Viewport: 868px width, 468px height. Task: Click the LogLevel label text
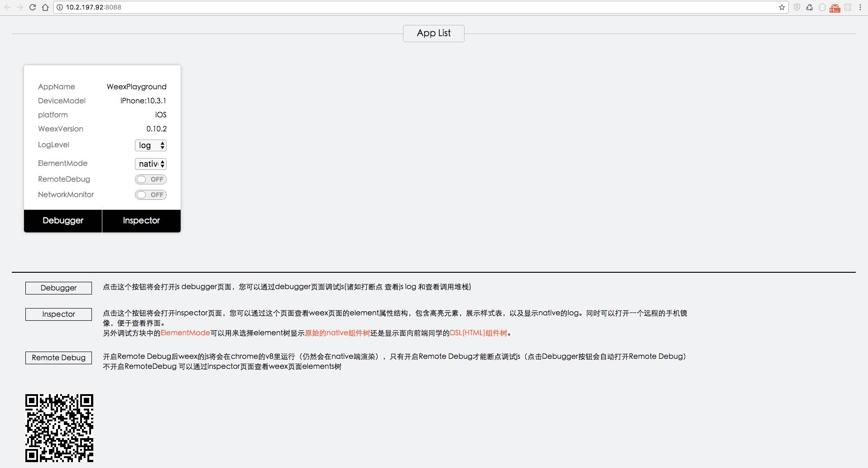(53, 145)
